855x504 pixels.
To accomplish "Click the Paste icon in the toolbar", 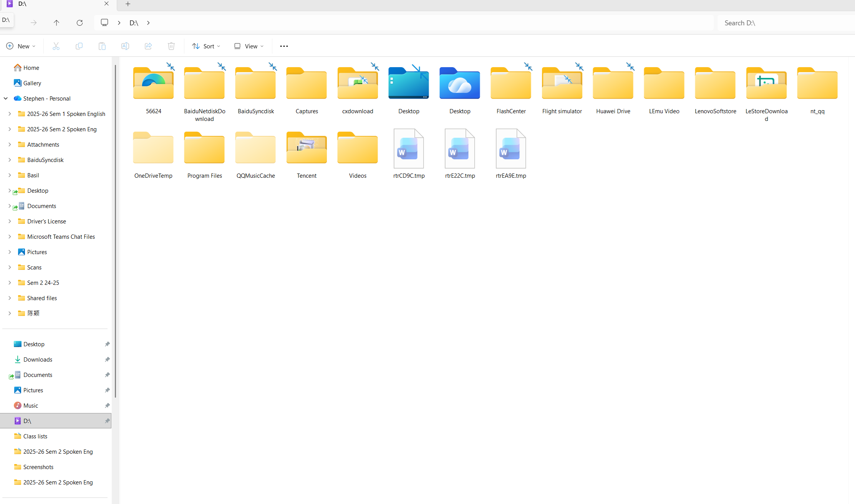I will coord(102,46).
